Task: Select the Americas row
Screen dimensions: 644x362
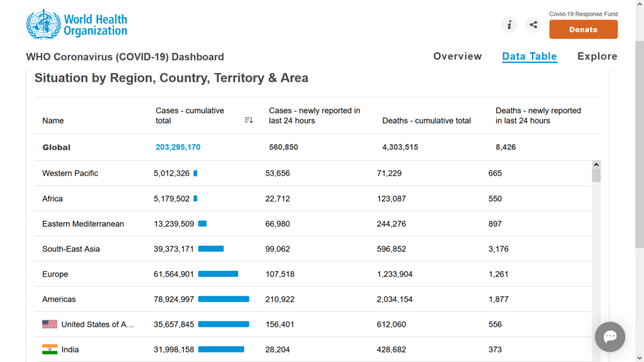Action: [313, 299]
